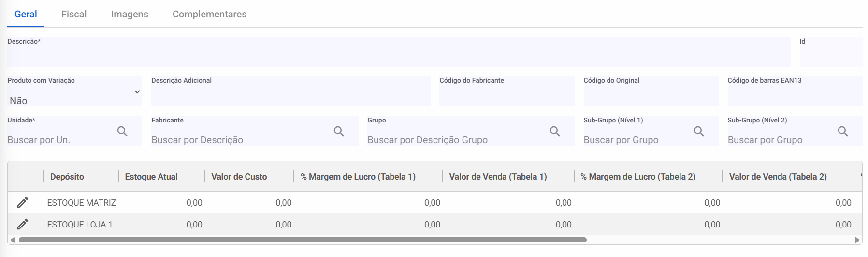Click the Código do Fabricante field
The height and width of the screenshot is (257, 868).
506,96
